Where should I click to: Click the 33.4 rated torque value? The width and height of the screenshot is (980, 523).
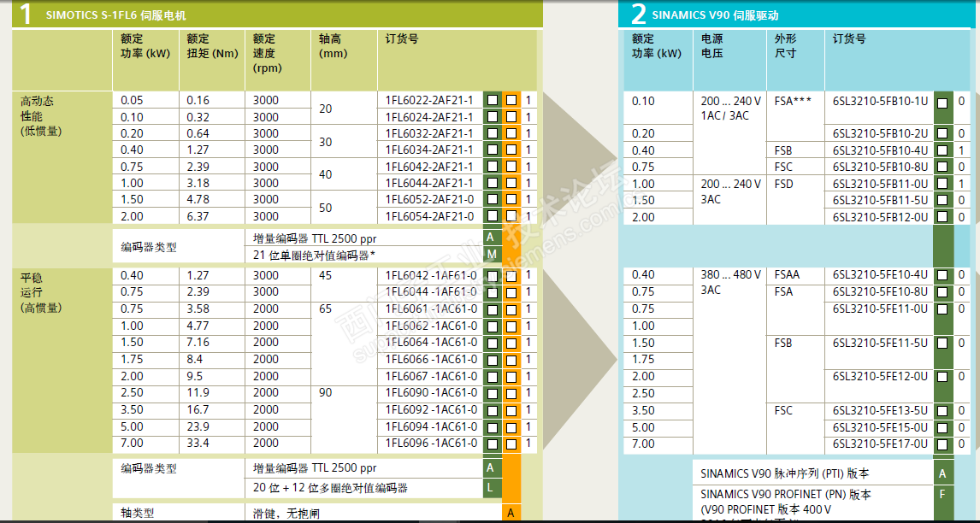[198, 443]
